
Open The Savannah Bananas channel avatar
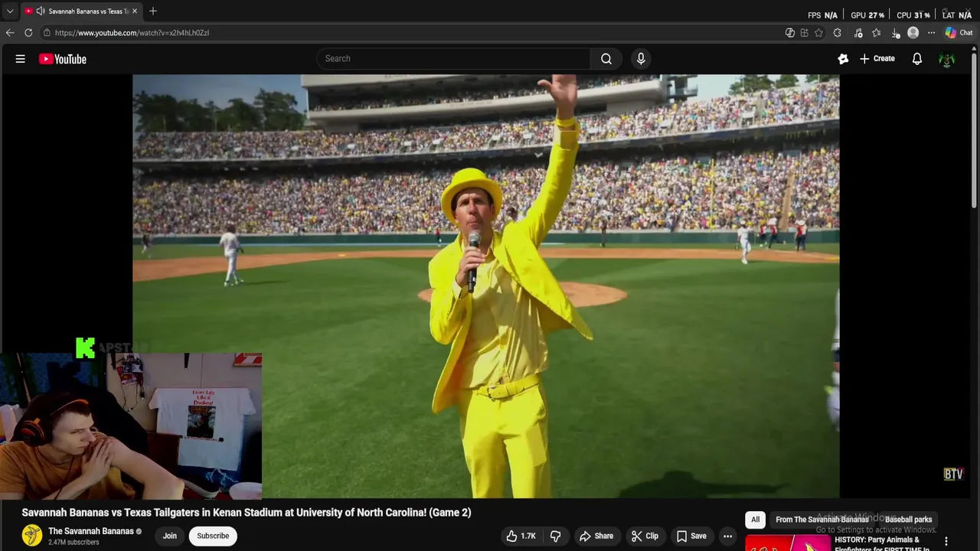tap(32, 536)
